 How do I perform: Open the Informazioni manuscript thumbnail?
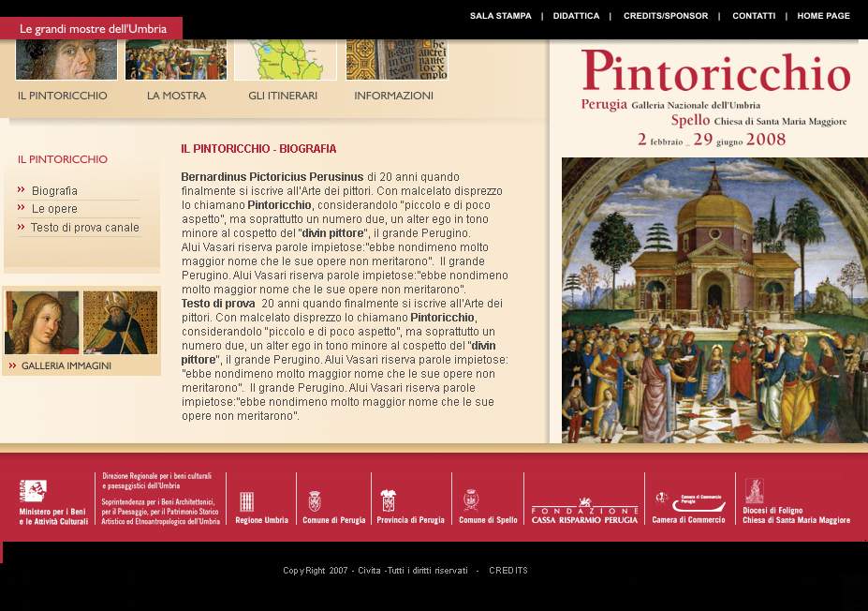(396, 59)
